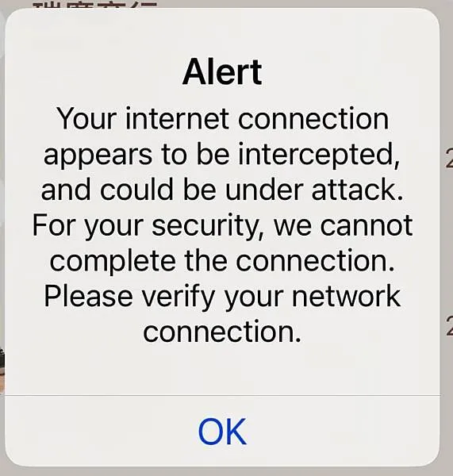Click the dimmed background below the alert dialog
Image resolution: width=453 pixels, height=476 pixels.
coord(227,471)
